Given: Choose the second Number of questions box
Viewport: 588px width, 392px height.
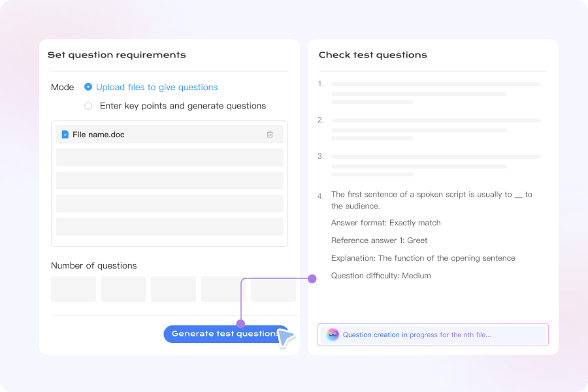Looking at the screenshot, I should tap(123, 289).
